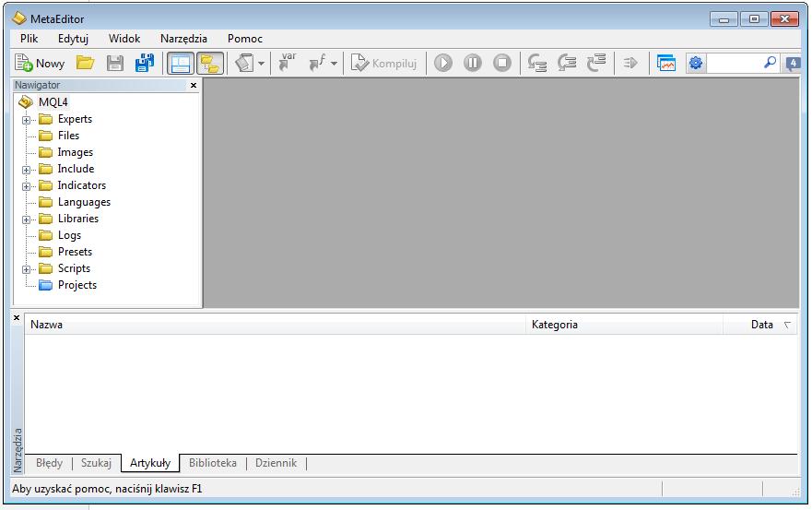Expand the Indicators folder
812x510 pixels.
[x=26, y=186]
